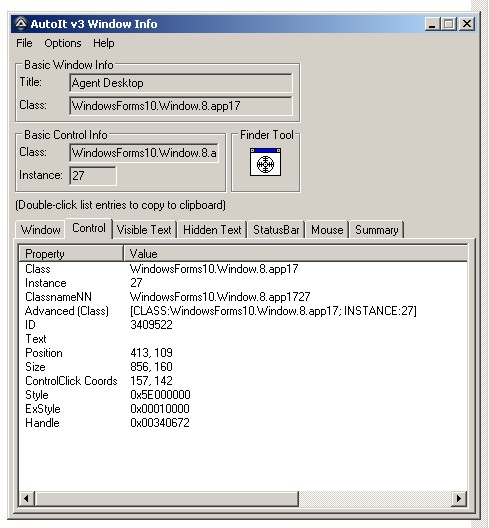This screenshot has width=490, height=528.
Task: Switch to the Window tab
Action: click(x=40, y=230)
